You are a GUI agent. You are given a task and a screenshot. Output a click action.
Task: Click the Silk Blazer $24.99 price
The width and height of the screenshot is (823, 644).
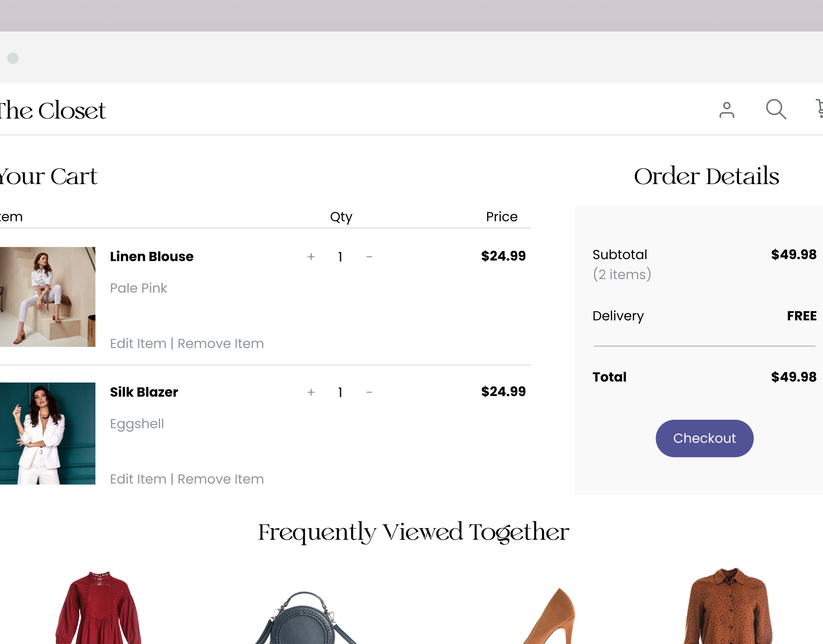503,392
